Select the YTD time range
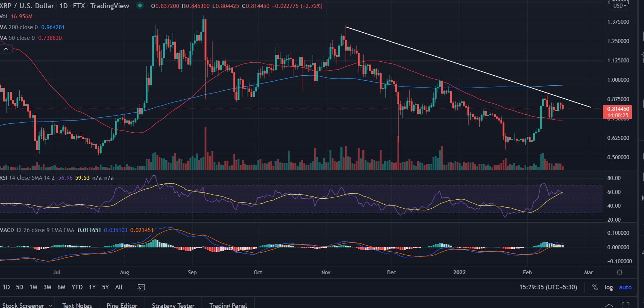644x308 pixels. point(77,287)
